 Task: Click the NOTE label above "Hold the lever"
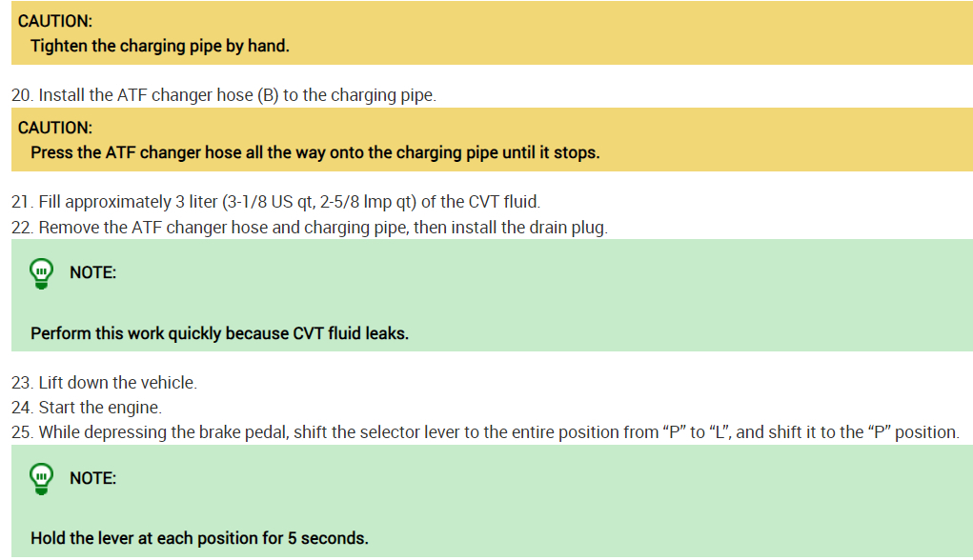point(92,478)
